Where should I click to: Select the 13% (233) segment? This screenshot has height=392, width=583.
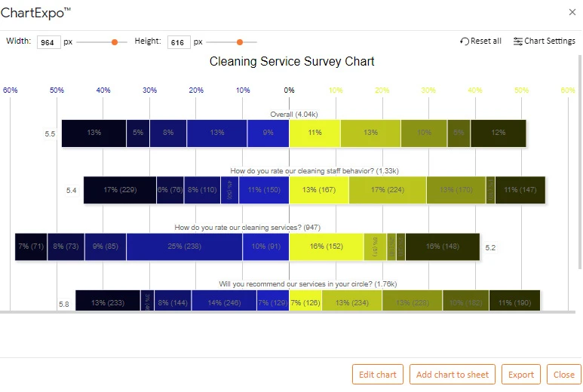pos(108,301)
